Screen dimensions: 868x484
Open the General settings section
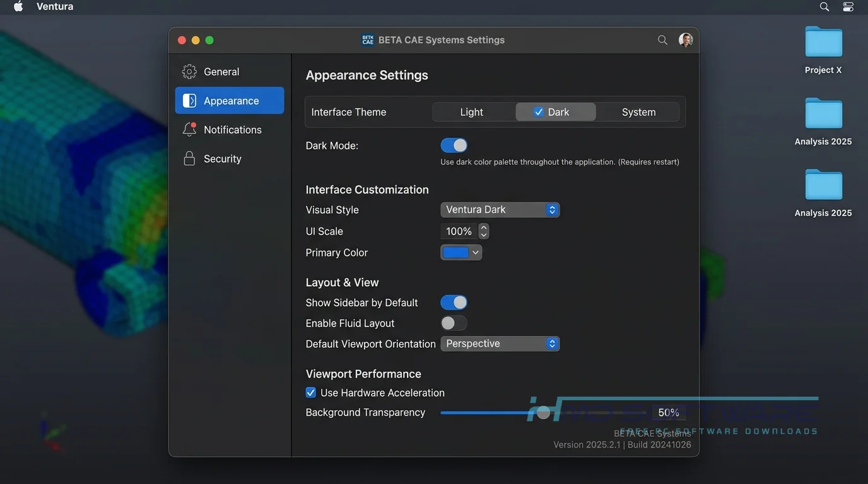230,72
